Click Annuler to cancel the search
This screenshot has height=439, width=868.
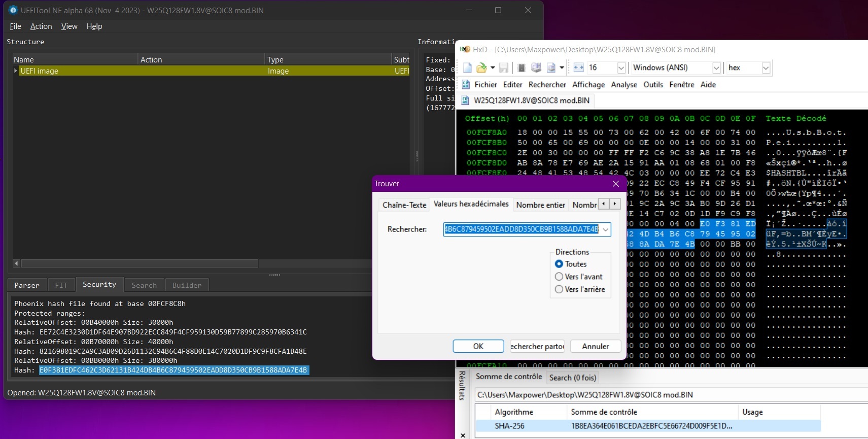pyautogui.click(x=595, y=346)
